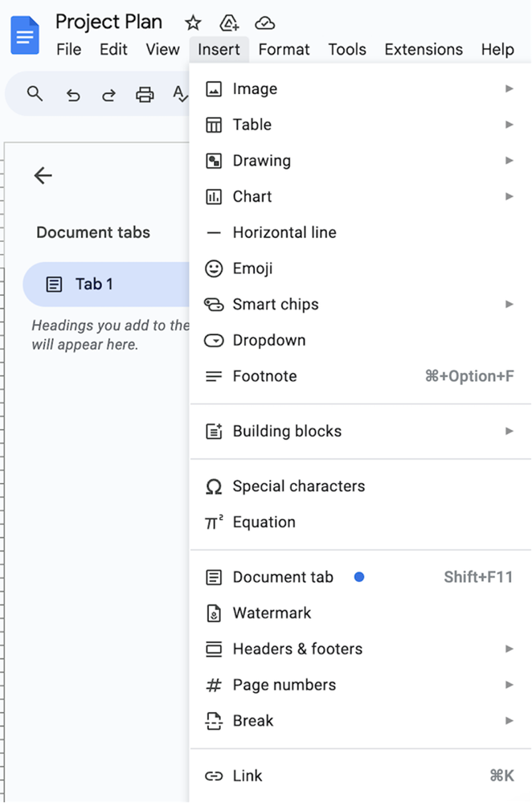Screen dimensions: 532x803
Task: Click the Tab 1 page icon
Action: click(x=54, y=285)
